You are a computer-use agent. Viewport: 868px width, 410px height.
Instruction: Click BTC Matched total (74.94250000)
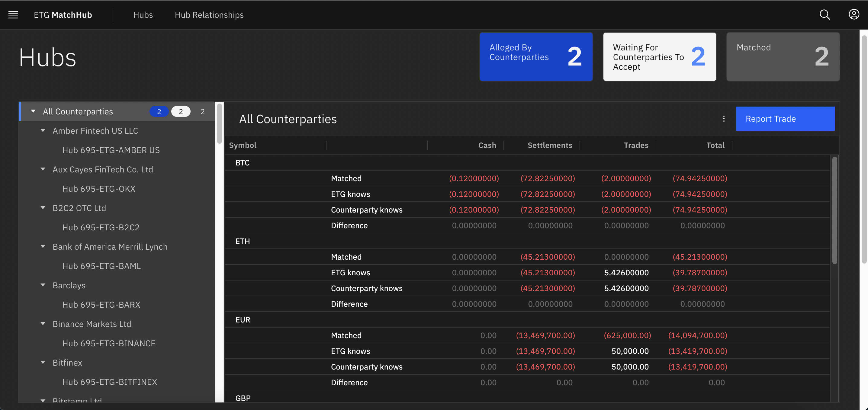point(700,178)
